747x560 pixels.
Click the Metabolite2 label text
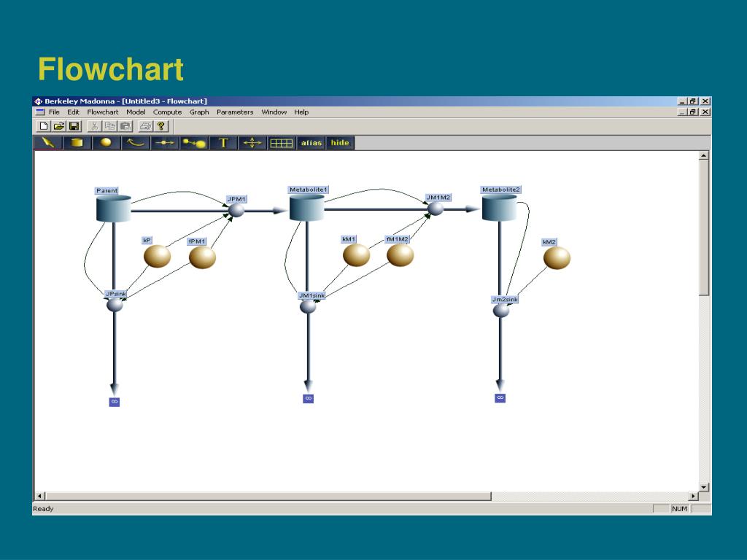pyautogui.click(x=500, y=190)
